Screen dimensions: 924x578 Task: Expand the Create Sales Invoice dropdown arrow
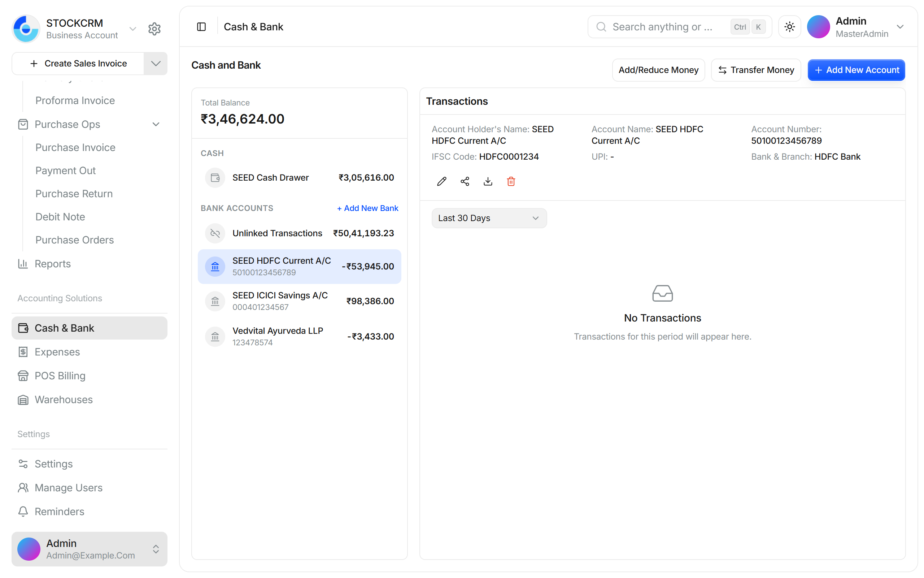(156, 64)
